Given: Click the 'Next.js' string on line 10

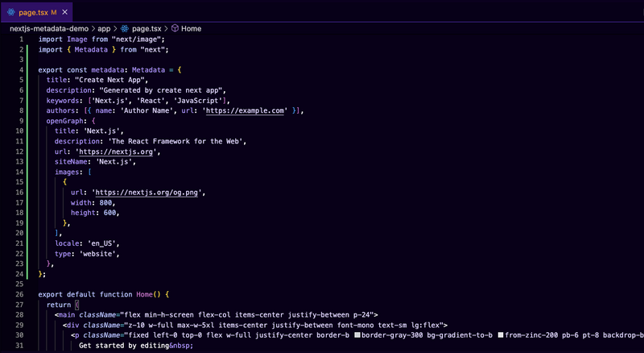Looking at the screenshot, I should tap(101, 131).
